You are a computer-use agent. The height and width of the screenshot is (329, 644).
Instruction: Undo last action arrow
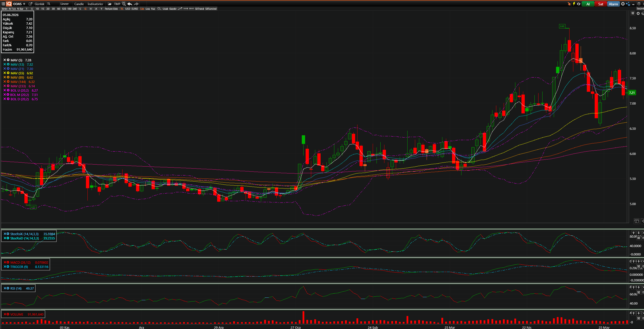pyautogui.click(x=130, y=4)
